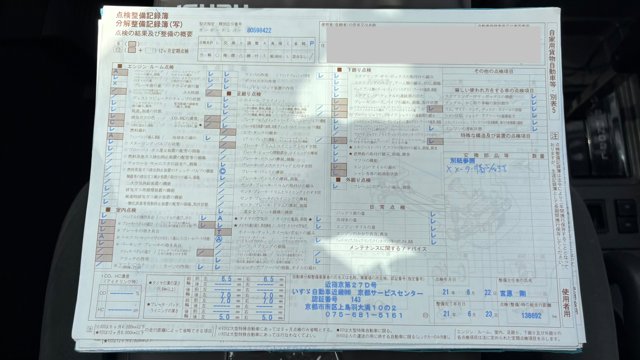Click the 下廻り点検 section heading
The image size is (640, 360).
point(360,70)
